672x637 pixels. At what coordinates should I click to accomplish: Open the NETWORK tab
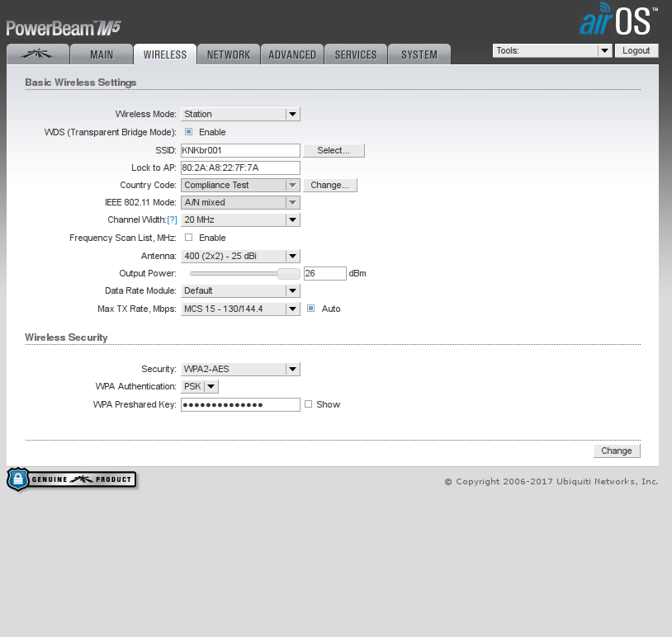tap(229, 54)
